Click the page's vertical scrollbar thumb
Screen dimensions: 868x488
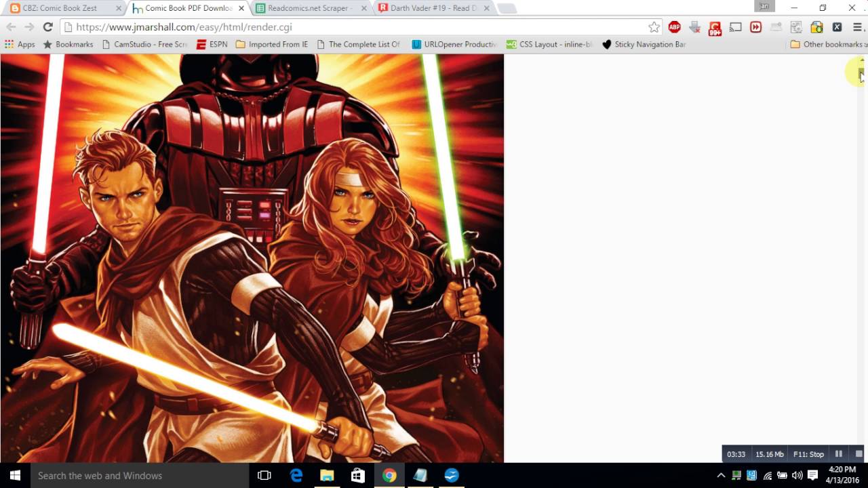[x=862, y=73]
